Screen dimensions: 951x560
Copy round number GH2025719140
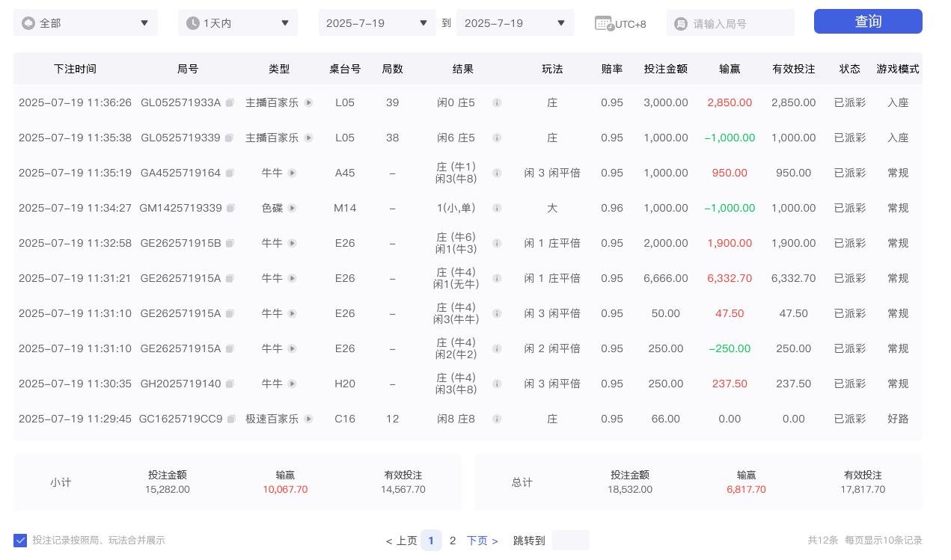tap(230, 384)
